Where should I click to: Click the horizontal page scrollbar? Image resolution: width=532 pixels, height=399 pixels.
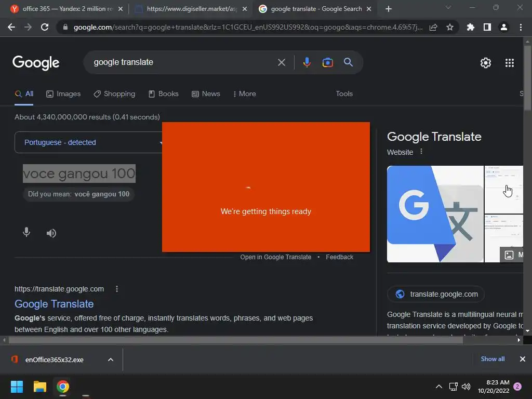point(236,340)
